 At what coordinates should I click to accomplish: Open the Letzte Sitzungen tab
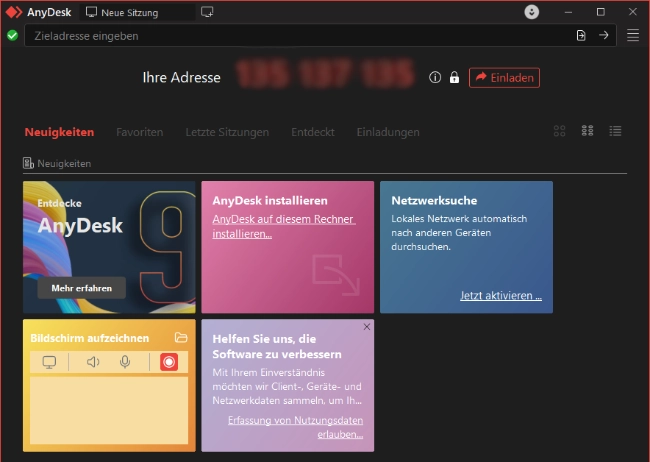(x=227, y=132)
